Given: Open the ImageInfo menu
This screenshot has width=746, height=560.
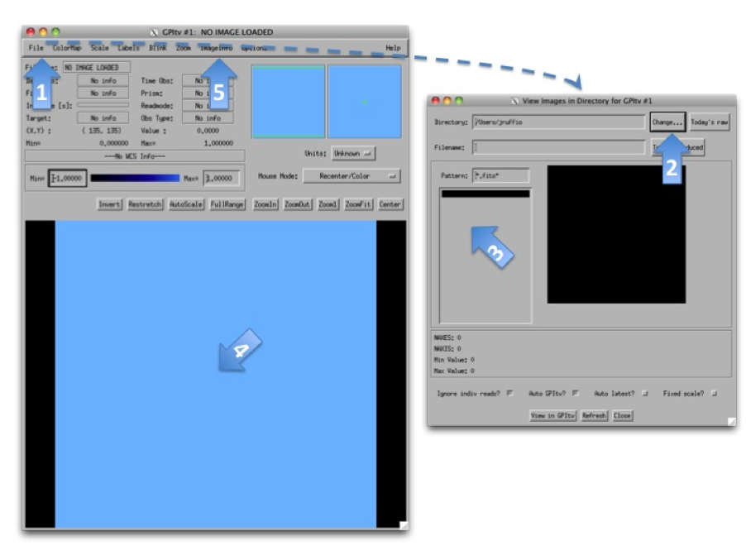Looking at the screenshot, I should pos(215,48).
